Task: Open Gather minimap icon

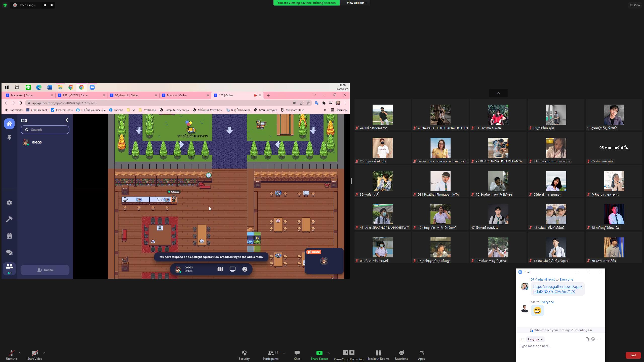Action: coord(220,269)
